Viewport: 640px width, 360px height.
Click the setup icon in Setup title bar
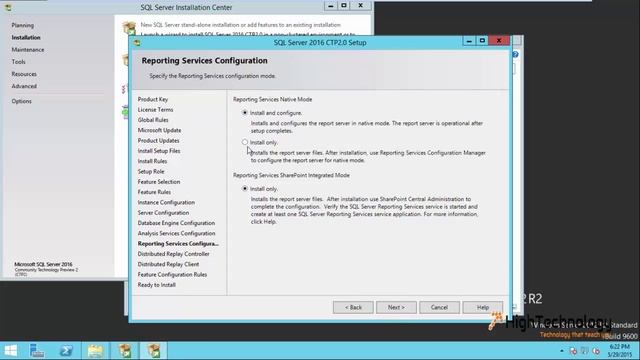pyautogui.click(x=137, y=43)
